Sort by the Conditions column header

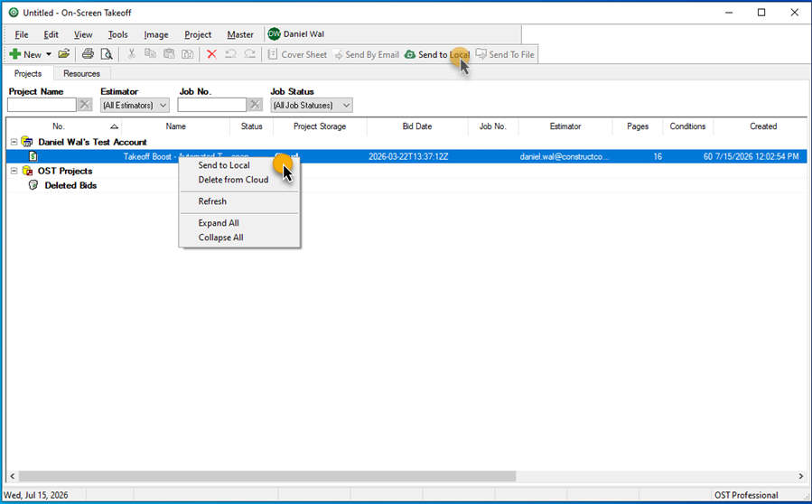click(687, 126)
